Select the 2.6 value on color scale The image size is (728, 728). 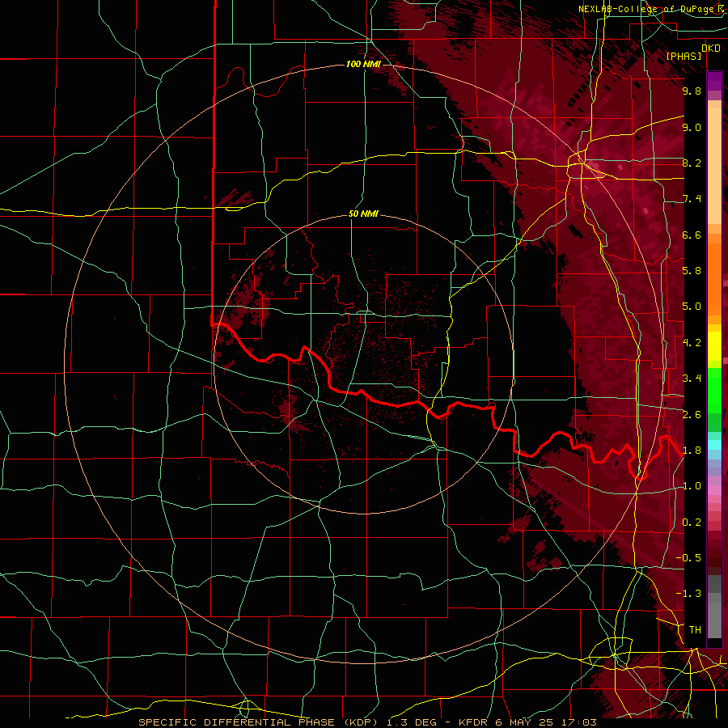coord(692,415)
